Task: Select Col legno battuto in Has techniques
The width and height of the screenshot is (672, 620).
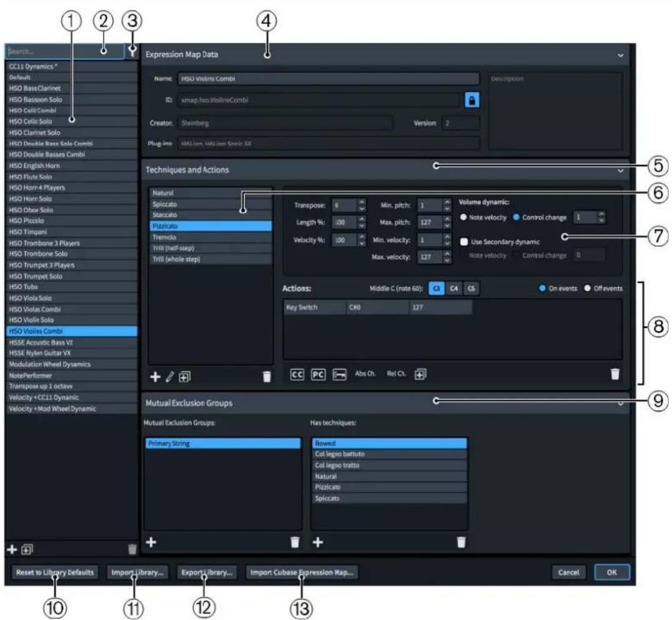Action: [390, 454]
